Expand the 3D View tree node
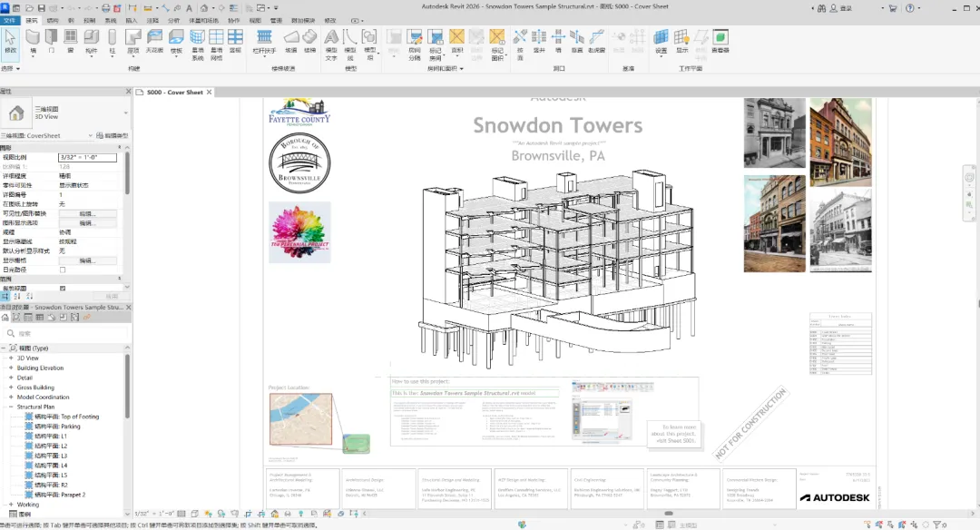 pos(11,358)
